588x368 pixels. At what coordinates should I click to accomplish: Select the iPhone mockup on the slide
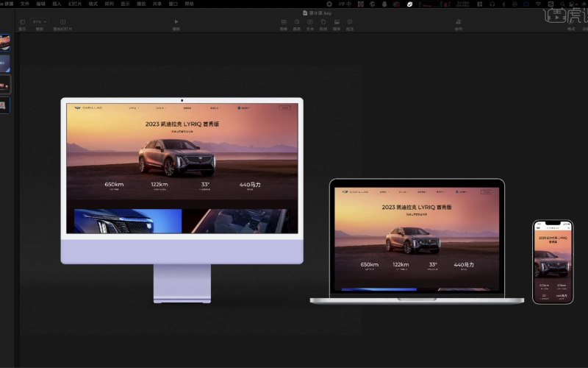tap(553, 262)
